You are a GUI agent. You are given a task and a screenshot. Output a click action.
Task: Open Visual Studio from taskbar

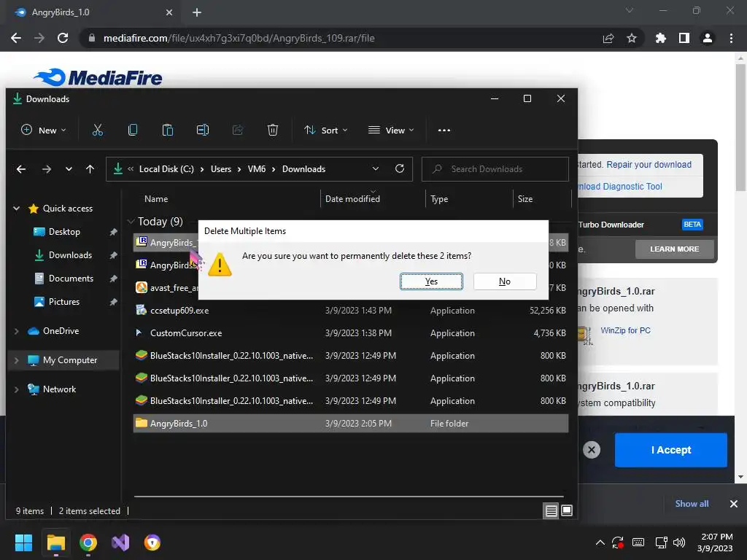click(120, 542)
